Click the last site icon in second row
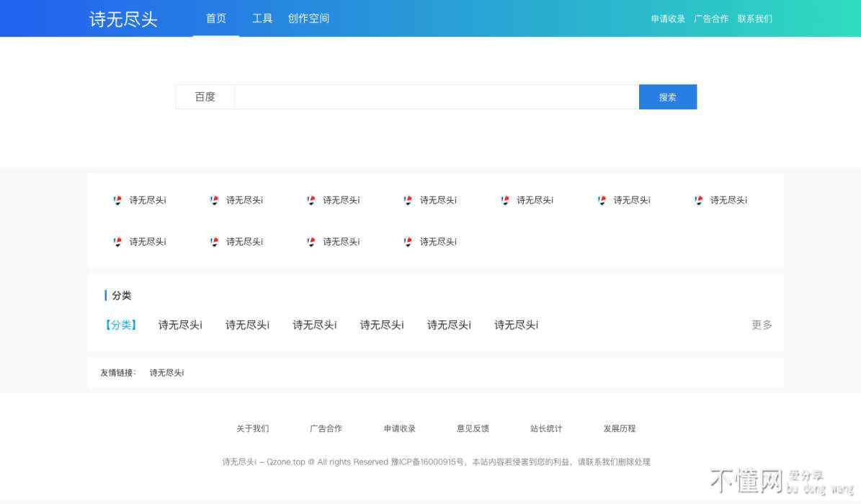 [409, 242]
